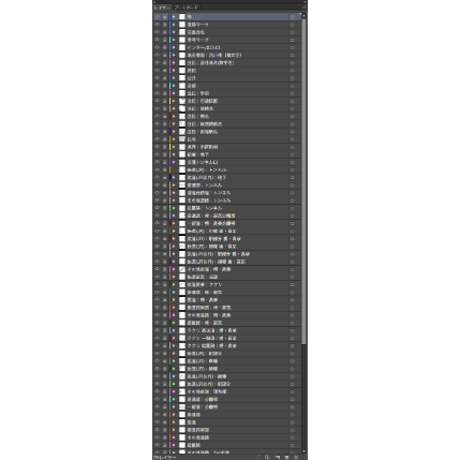The height and width of the screenshot is (460, 460).
Task: Expand the bottom その他道路 layer without suffix
Action: click(174, 437)
